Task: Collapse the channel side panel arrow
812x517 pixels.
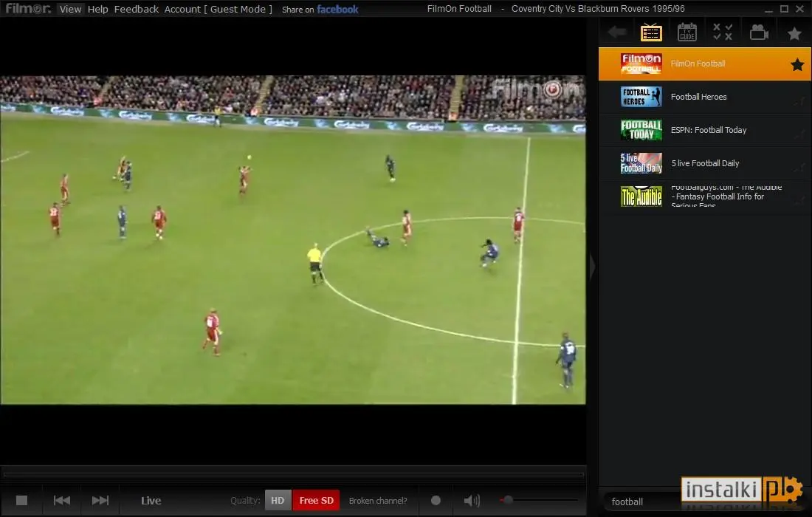Action: (593, 266)
